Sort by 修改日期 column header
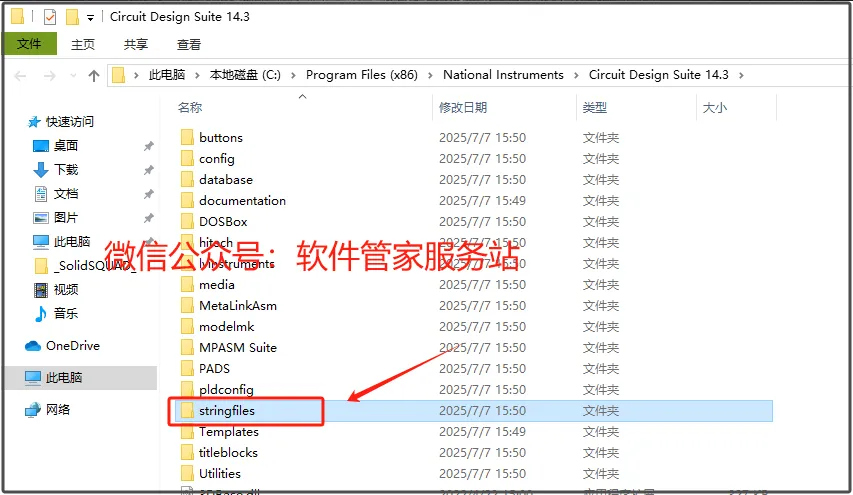Screen dimensions: 853x495 click(463, 108)
